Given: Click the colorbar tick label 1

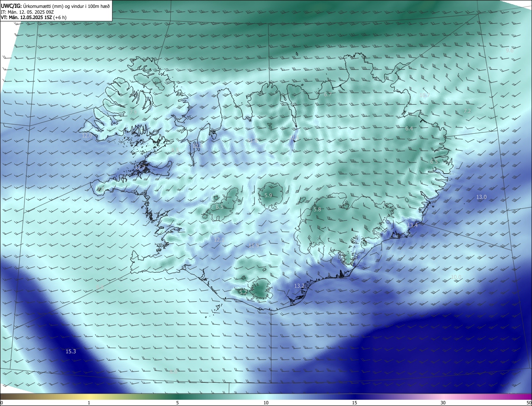Looking at the screenshot, I should pos(89,403).
